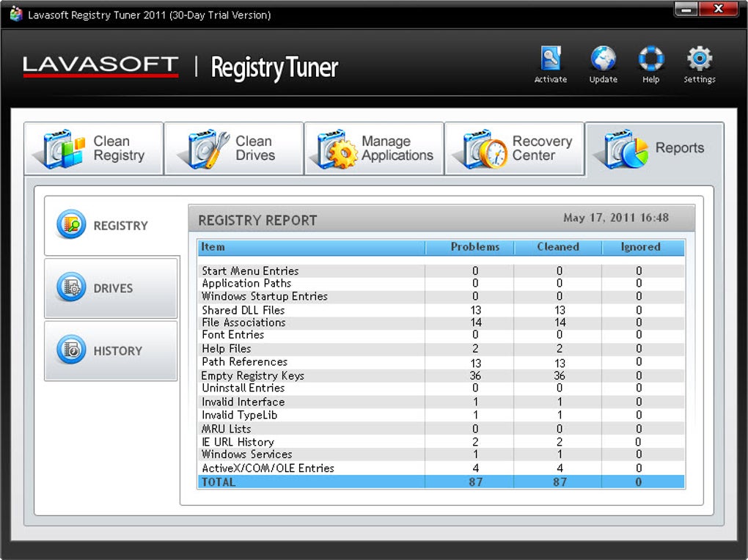Click the Registry sidebar round icon

(71, 224)
